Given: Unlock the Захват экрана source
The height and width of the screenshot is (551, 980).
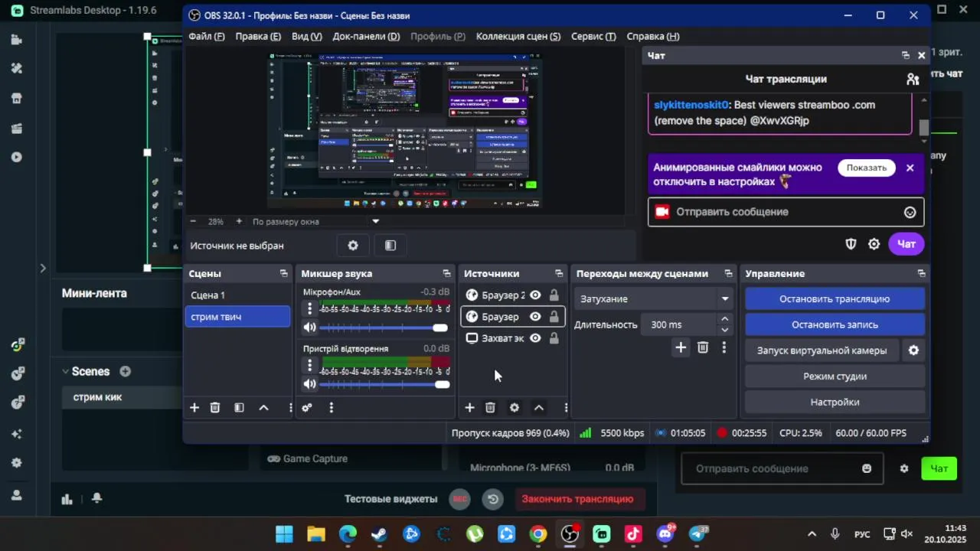Looking at the screenshot, I should coord(554,338).
